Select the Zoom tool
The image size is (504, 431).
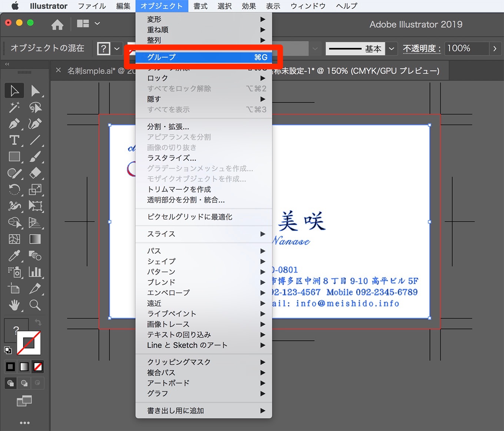35,305
